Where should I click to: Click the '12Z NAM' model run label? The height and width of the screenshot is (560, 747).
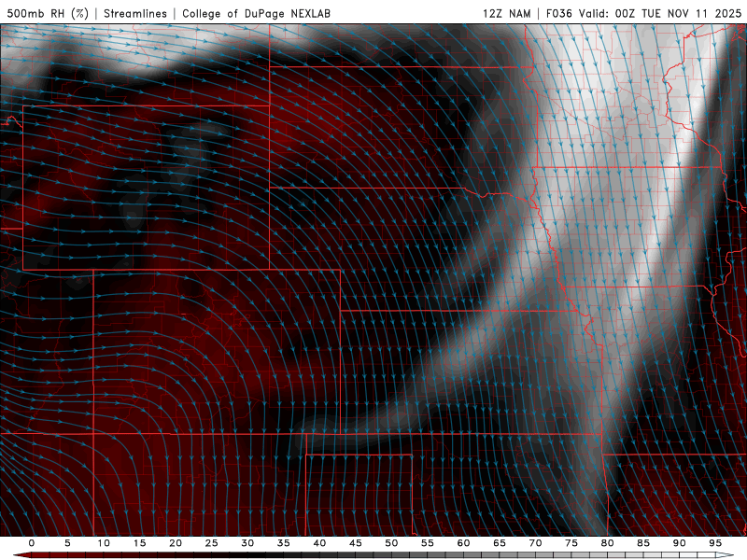[x=507, y=13]
